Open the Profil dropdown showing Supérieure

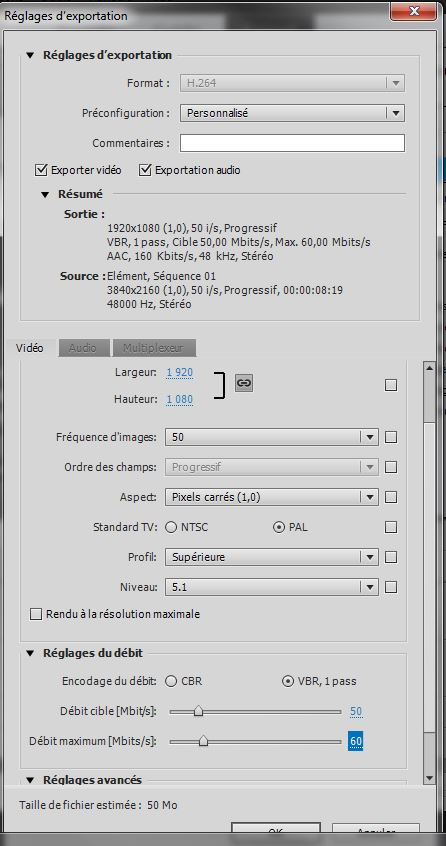point(271,557)
